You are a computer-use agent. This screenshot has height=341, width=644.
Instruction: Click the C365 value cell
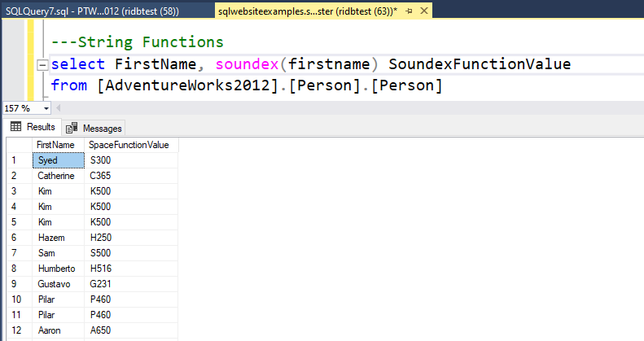coord(131,176)
